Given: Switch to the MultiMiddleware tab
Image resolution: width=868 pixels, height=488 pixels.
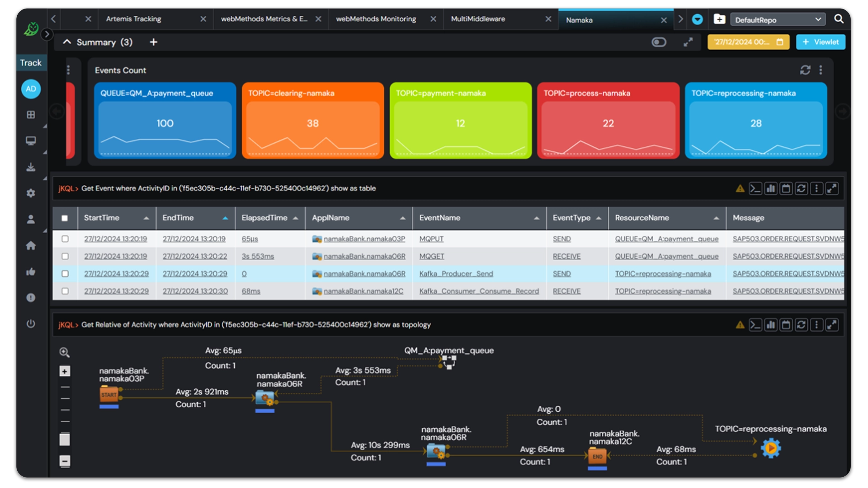Looking at the screenshot, I should coord(478,19).
